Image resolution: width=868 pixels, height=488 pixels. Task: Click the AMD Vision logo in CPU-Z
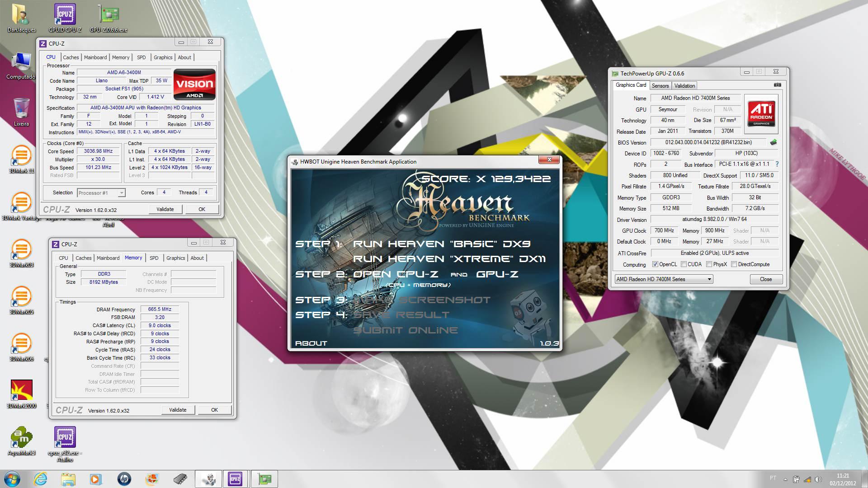point(194,84)
